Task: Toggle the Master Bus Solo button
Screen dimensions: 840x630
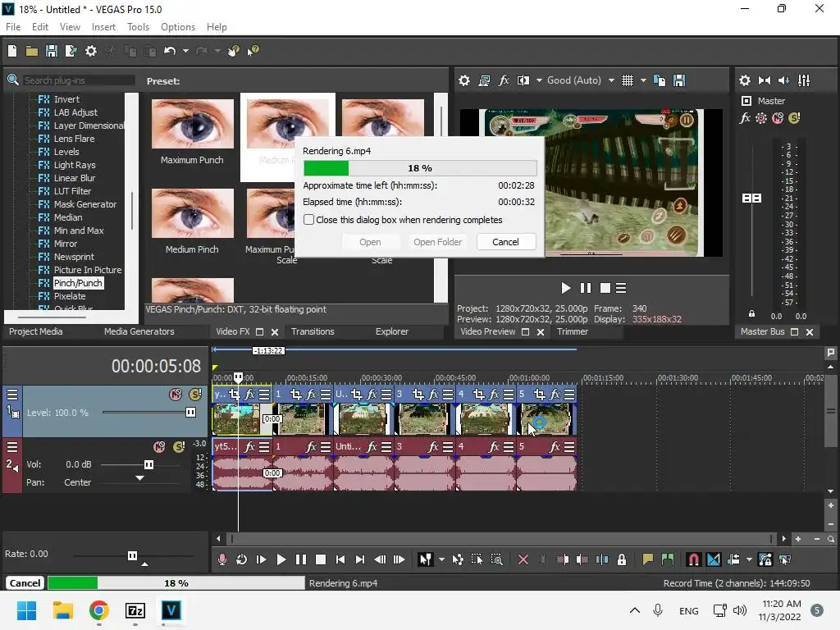Action: coord(794,118)
